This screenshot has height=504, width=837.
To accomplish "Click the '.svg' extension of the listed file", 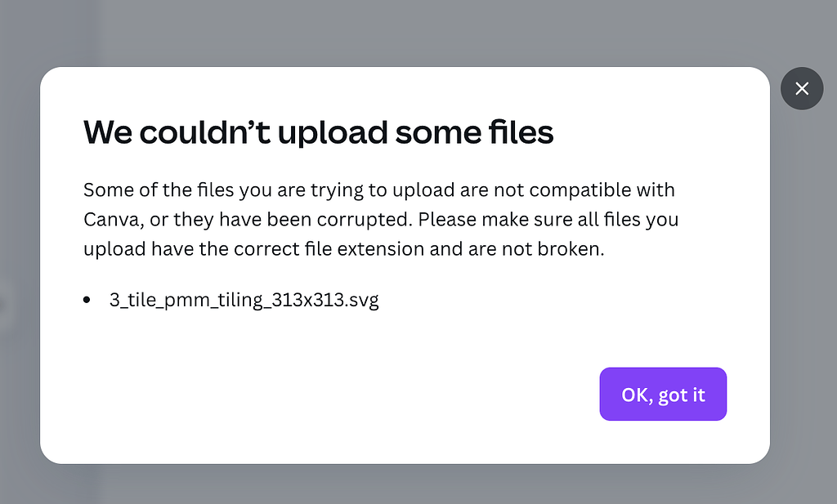I will tap(363, 300).
